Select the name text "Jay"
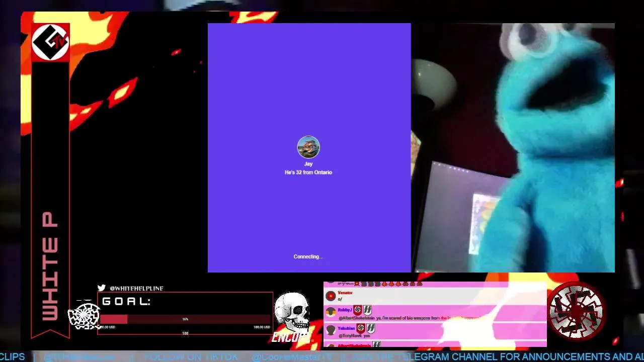This screenshot has width=644, height=362. (308, 164)
